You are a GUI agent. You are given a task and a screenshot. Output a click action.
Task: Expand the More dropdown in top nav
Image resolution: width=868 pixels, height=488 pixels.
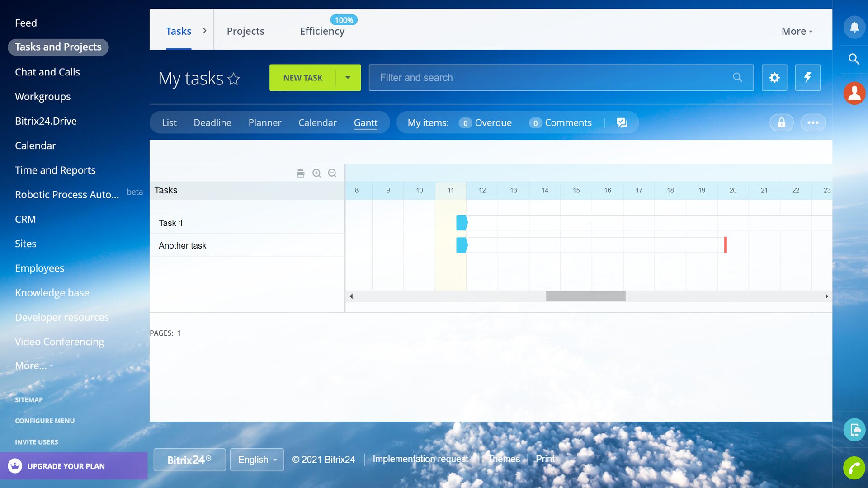click(x=797, y=31)
